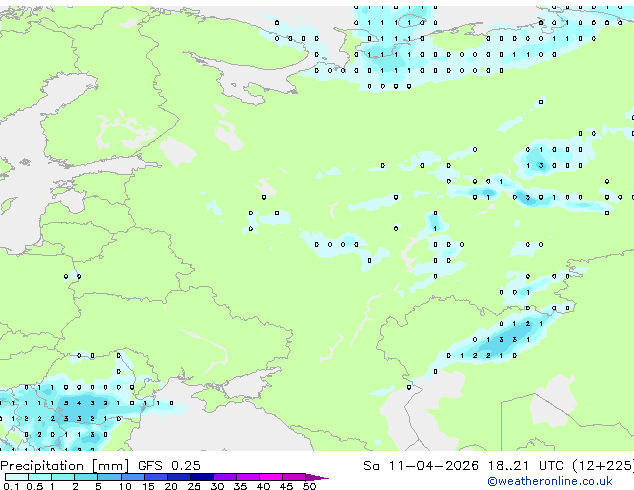Image resolution: width=634 pixels, height=490 pixels.
Task: Click the legend value '35'
Action: pyautogui.click(x=240, y=486)
